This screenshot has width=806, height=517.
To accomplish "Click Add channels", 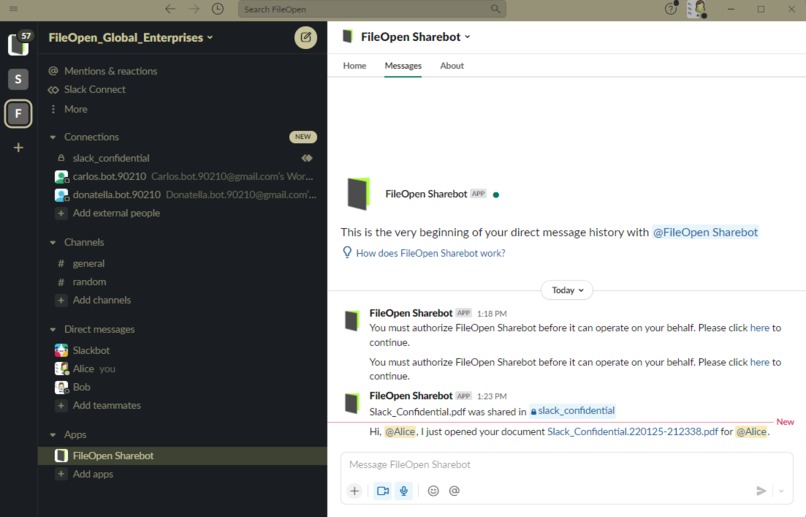I will 102,300.
